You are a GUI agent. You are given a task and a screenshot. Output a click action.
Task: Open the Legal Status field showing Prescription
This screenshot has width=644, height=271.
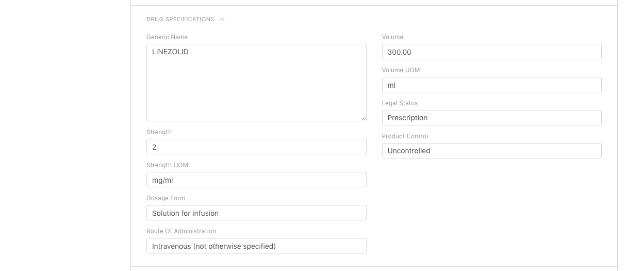coord(491,118)
